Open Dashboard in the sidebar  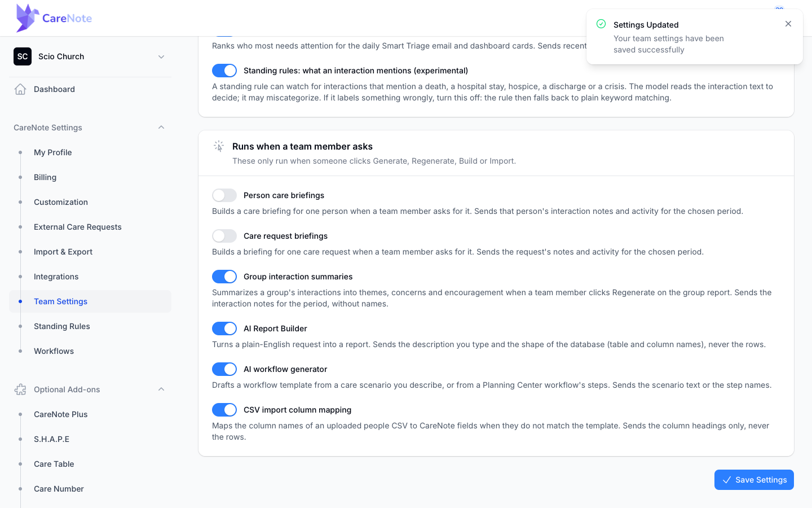90,89
